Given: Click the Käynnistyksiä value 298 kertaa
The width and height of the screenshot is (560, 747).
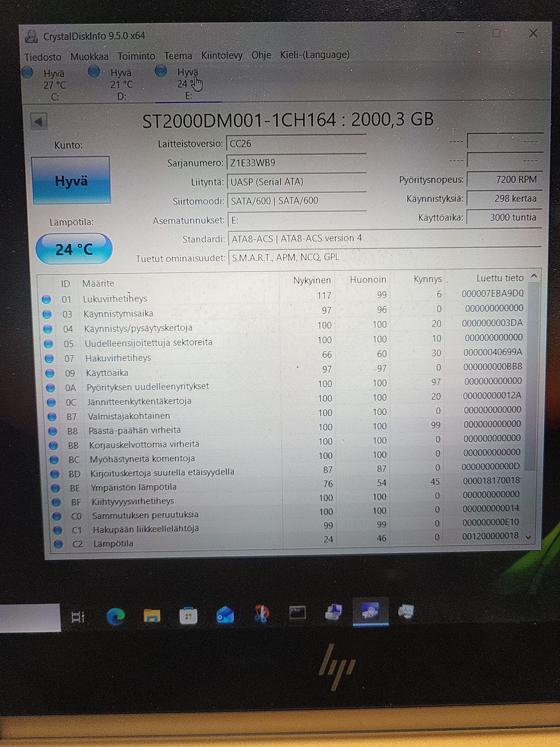Looking at the screenshot, I should coord(505,198).
